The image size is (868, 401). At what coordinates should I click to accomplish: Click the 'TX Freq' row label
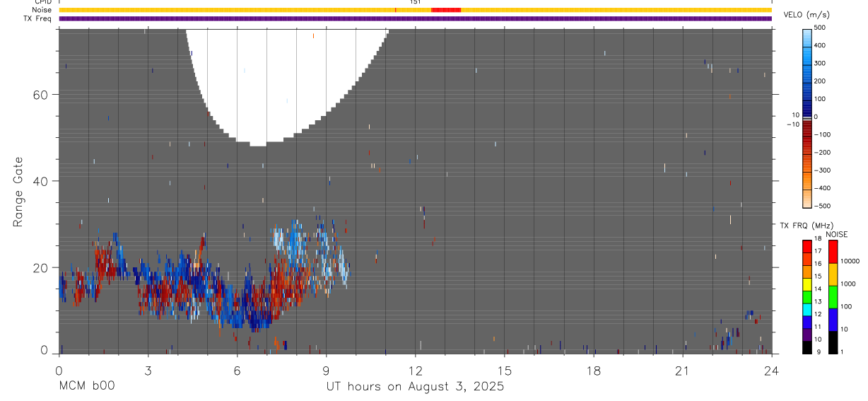click(37, 18)
